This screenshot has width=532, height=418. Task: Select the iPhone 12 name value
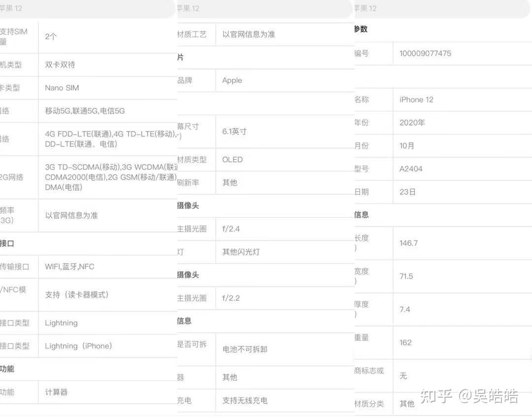point(416,100)
